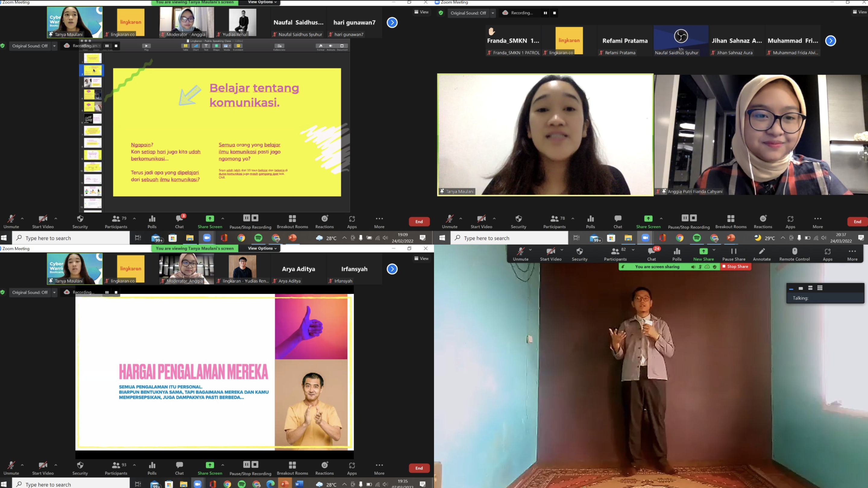Expand audio options caret in 79-participant meeting

click(x=22, y=218)
